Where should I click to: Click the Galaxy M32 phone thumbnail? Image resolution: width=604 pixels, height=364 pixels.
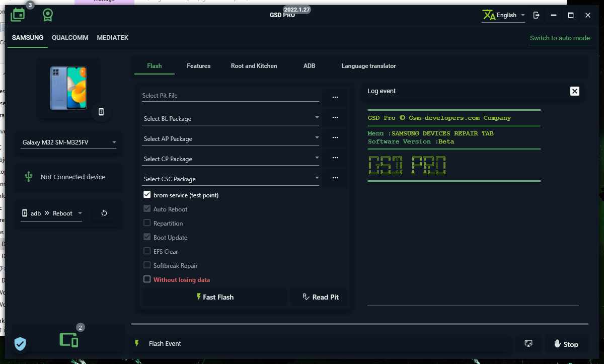pyautogui.click(x=68, y=88)
